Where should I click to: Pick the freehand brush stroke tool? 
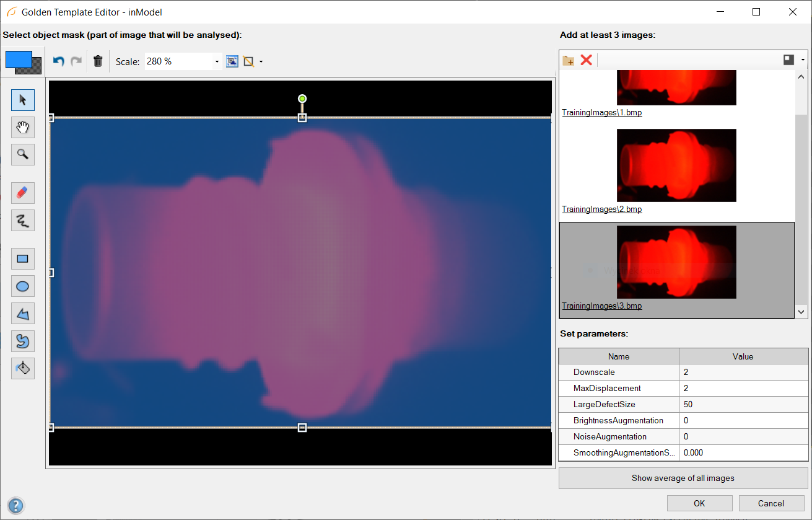(x=23, y=220)
